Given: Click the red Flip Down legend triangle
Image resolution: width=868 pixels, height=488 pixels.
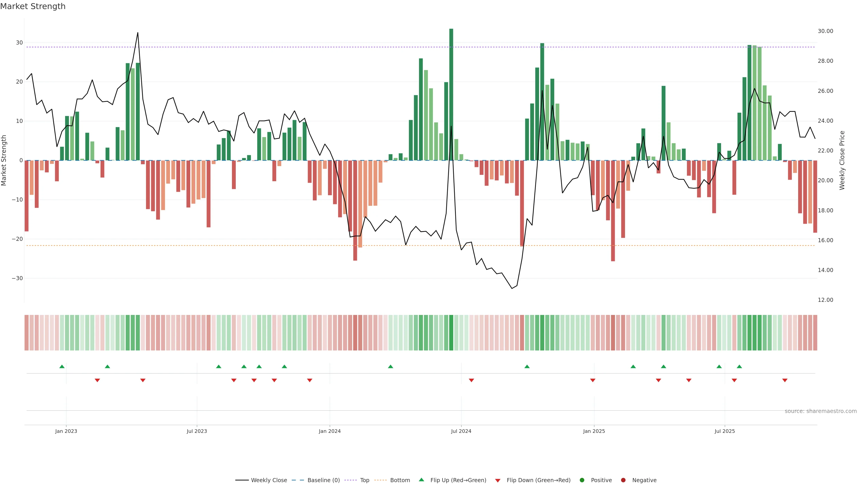Looking at the screenshot, I should (498, 480).
